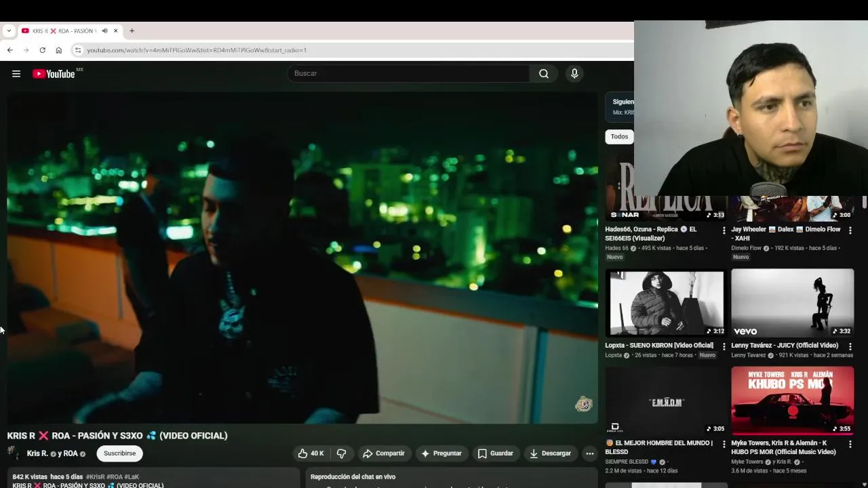Viewport: 868px width, 488px height.
Task: Select the Todos filter chip
Action: [619, 136]
